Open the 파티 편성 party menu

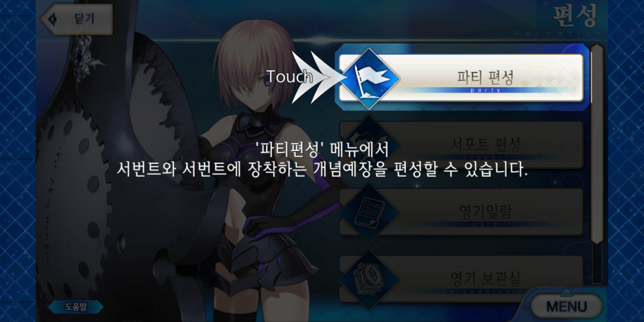461,78
